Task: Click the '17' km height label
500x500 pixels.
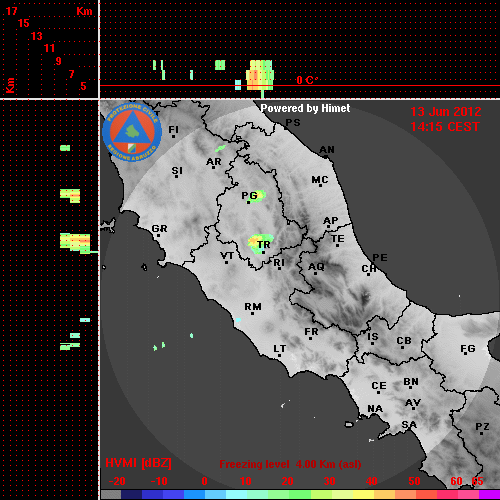Action: (x=11, y=11)
